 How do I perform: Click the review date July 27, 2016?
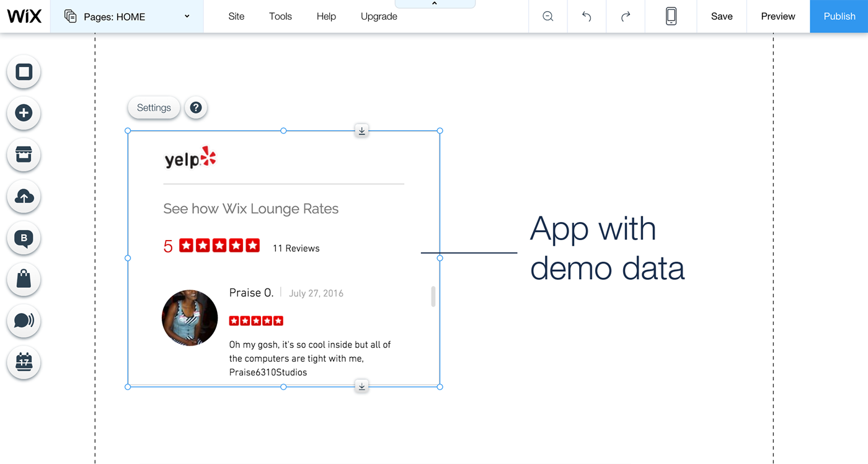[x=316, y=293]
